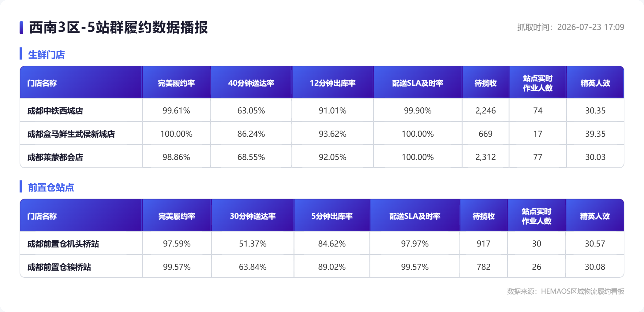Select the 成都莱蒙都会店 row label
This screenshot has width=644, height=312.
(55, 157)
